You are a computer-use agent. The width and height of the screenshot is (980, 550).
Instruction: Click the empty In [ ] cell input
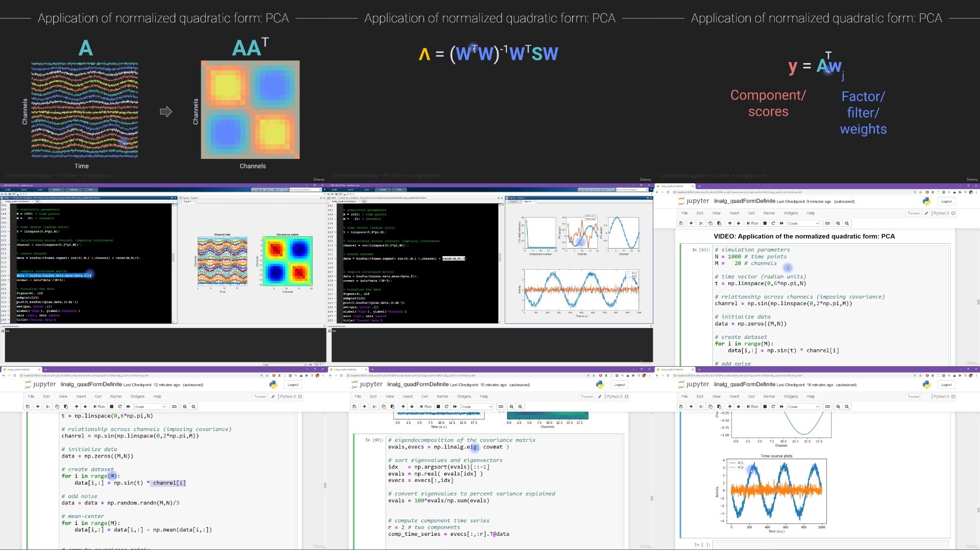831,545
